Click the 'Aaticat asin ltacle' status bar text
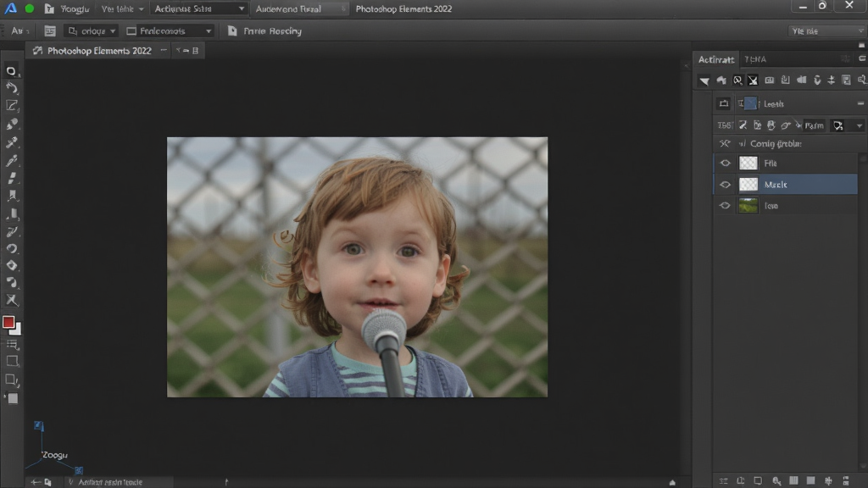The height and width of the screenshot is (488, 868). 110,482
